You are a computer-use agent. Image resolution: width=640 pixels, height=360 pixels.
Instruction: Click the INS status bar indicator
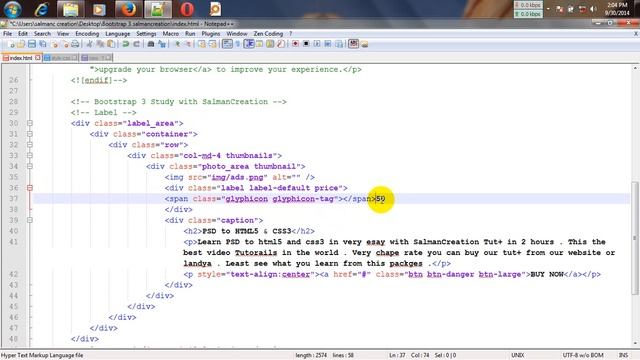623,356
